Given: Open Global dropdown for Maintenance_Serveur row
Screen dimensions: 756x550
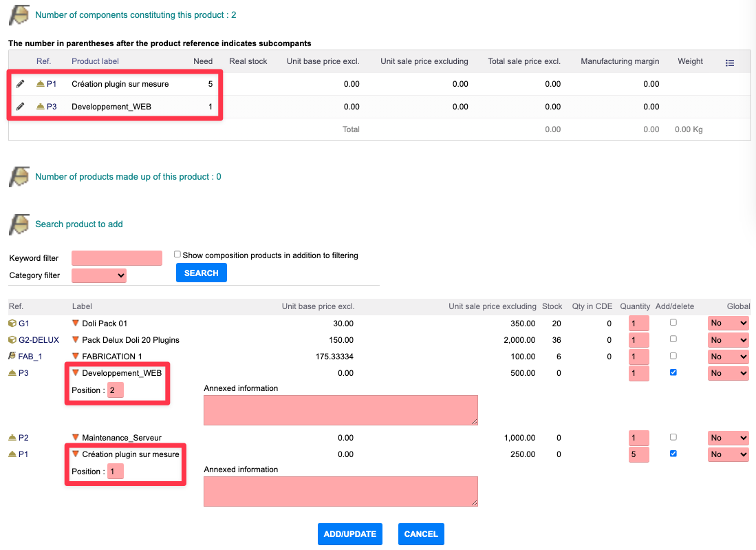Looking at the screenshot, I should coord(728,438).
